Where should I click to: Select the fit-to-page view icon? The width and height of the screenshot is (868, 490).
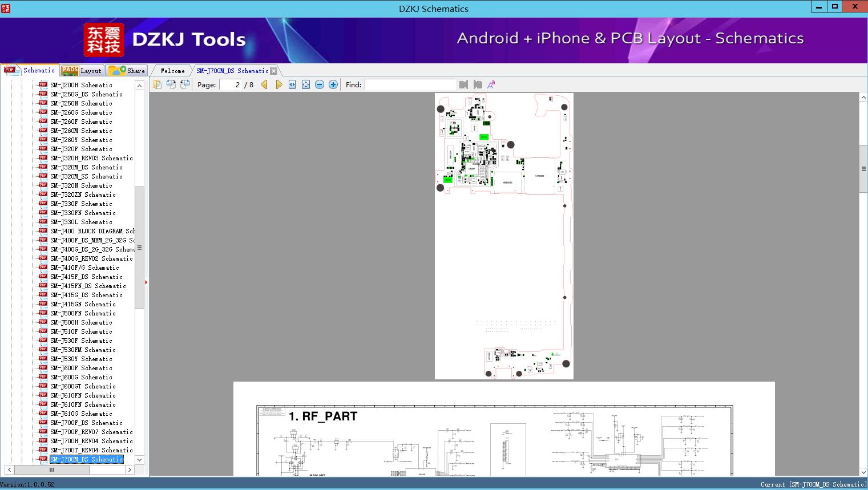pyautogui.click(x=305, y=84)
